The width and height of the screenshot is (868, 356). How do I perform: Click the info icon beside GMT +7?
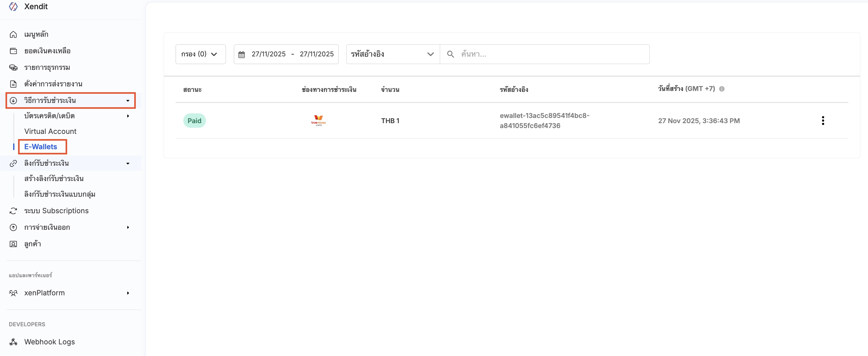pyautogui.click(x=721, y=89)
